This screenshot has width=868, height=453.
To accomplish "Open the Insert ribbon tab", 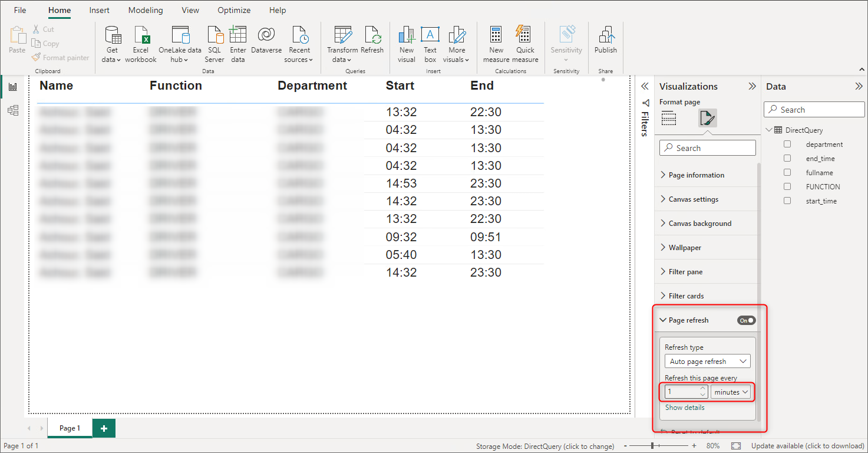I will (x=100, y=10).
